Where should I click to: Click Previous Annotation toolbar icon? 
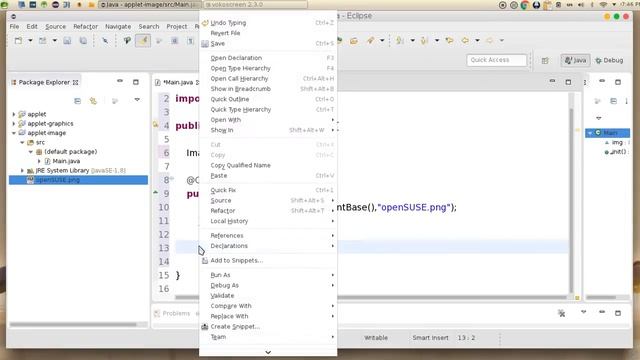424,40
